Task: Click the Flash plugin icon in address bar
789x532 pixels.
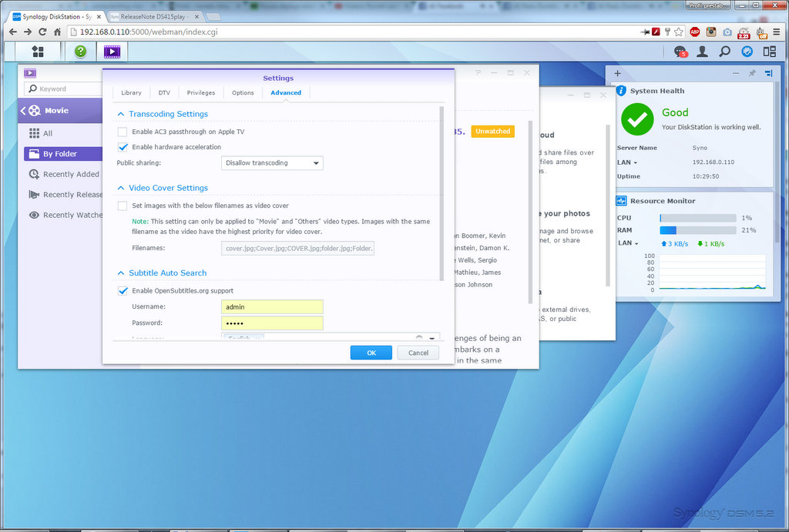Action: [x=656, y=32]
